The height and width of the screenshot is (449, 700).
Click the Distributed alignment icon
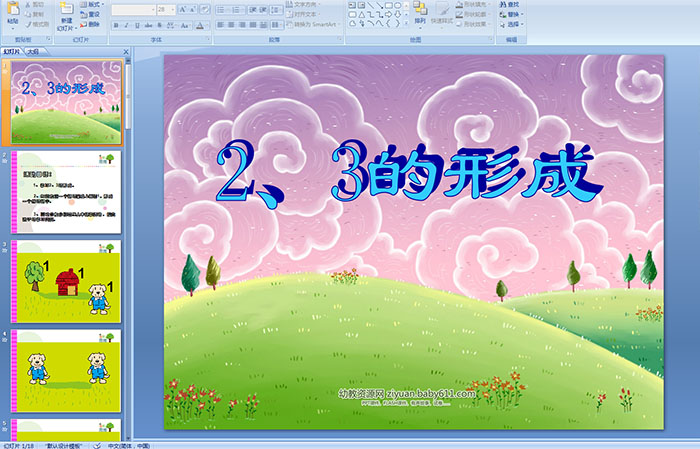(x=264, y=25)
